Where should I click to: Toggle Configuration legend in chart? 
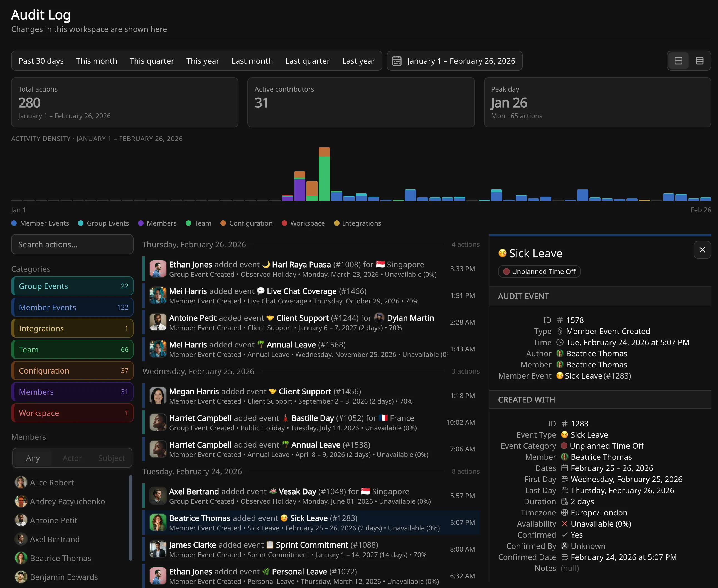click(246, 223)
